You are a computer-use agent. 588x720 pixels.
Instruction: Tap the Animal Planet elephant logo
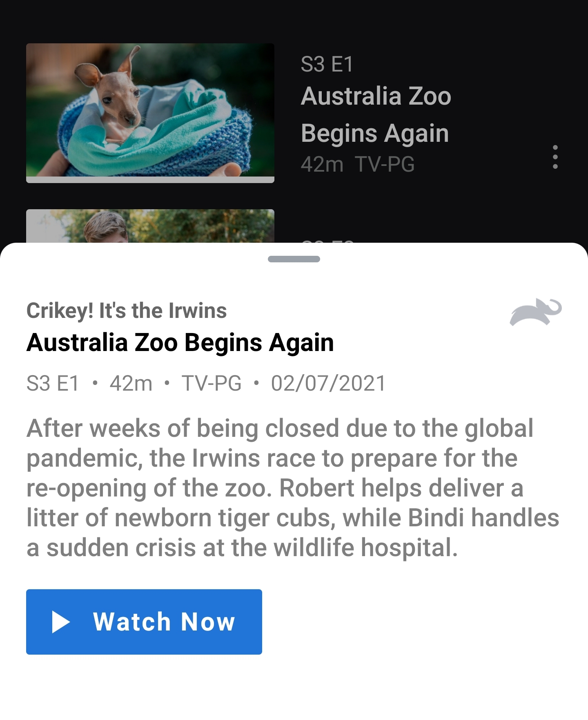(536, 312)
